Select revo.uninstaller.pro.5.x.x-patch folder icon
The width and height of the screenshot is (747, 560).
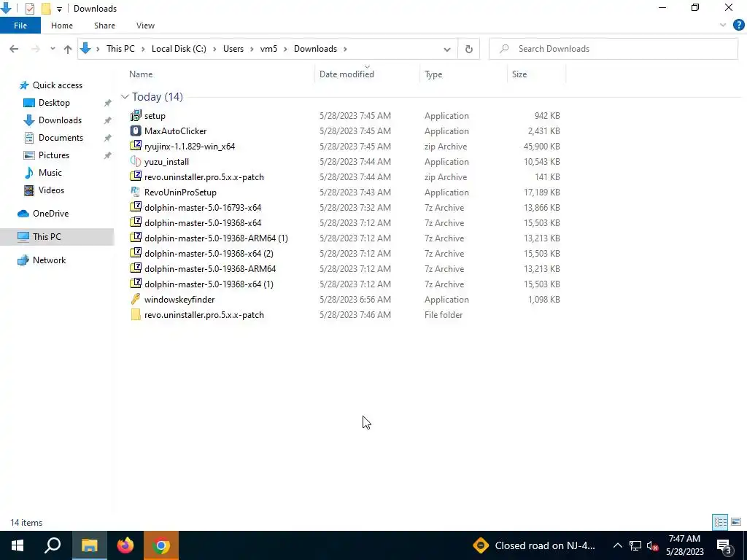pyautogui.click(x=136, y=314)
